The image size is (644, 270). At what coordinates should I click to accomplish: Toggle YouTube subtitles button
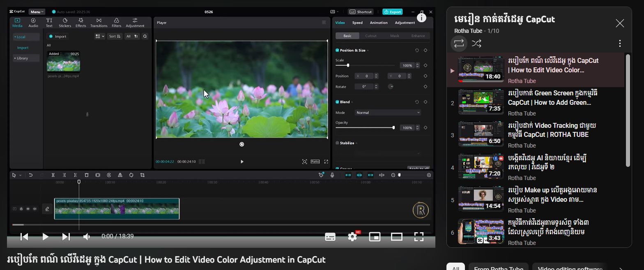[x=330, y=237]
